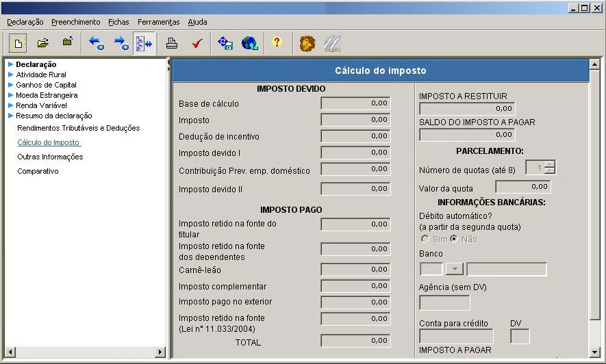This screenshot has height=364, width=606.
Task: Expand the Atividade Rural tree node
Action: [x=11, y=75]
